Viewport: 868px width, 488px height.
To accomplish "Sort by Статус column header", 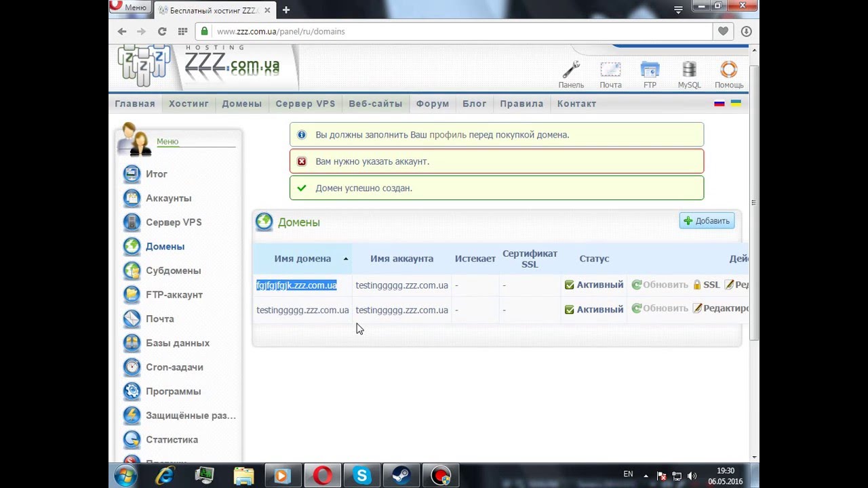I will 594,258.
